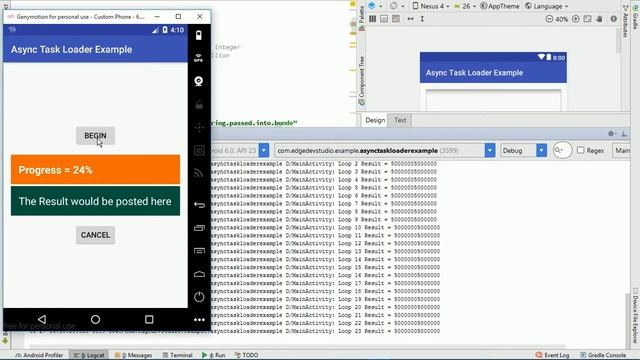
Task: Open the Android Profiler tool window
Action: click(39, 355)
